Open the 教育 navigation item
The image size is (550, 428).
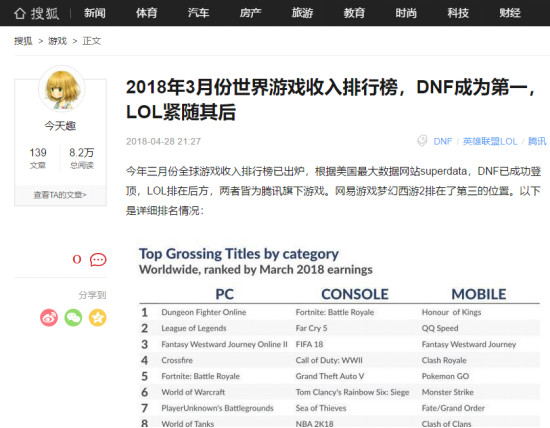click(x=354, y=13)
